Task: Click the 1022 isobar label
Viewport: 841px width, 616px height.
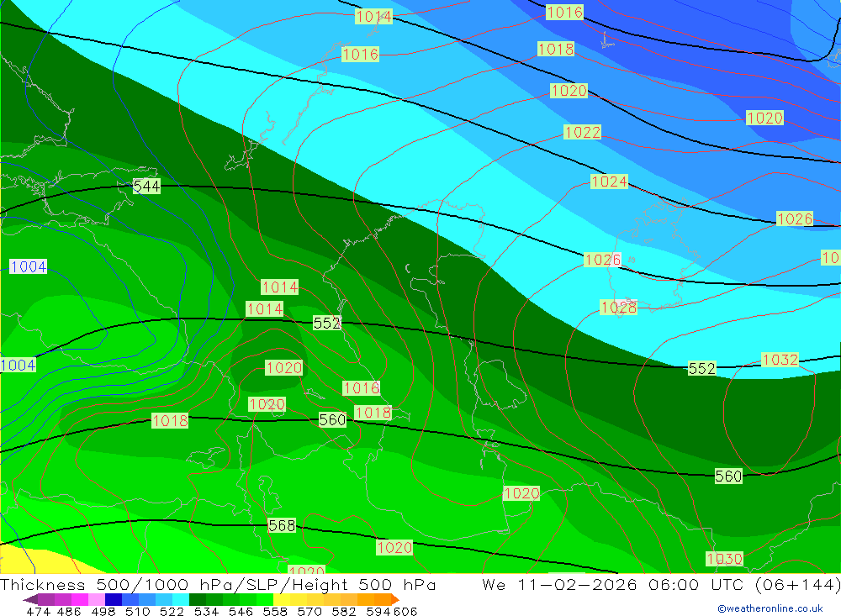Action: point(583,132)
